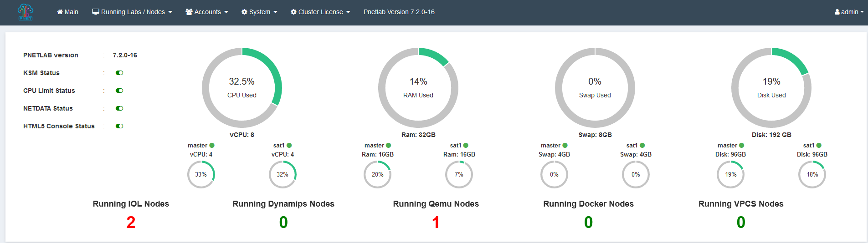The width and height of the screenshot is (868, 243).
Task: Expand the Cluster License dropdown caret
Action: pos(348,12)
